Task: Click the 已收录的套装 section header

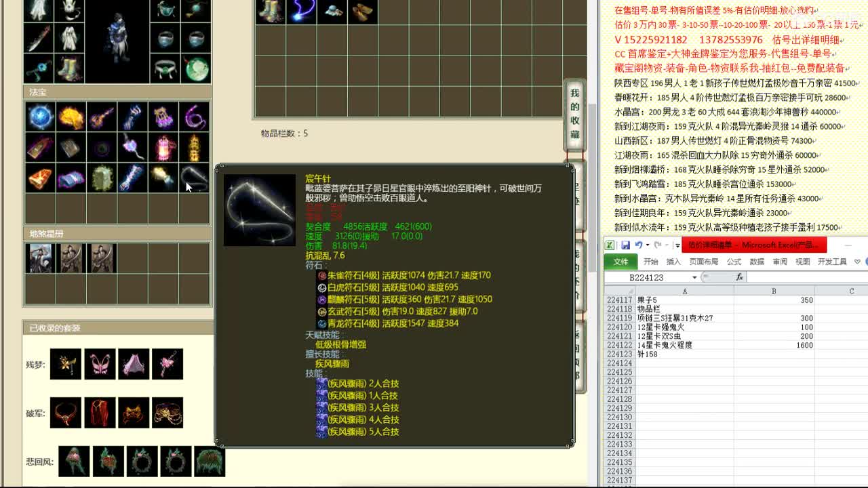Action: click(117, 328)
